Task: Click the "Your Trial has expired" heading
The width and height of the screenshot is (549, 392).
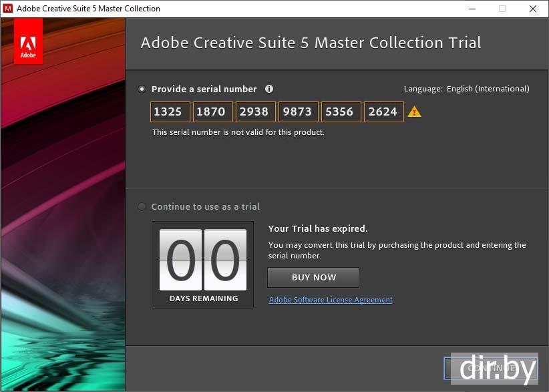Action: click(x=318, y=229)
